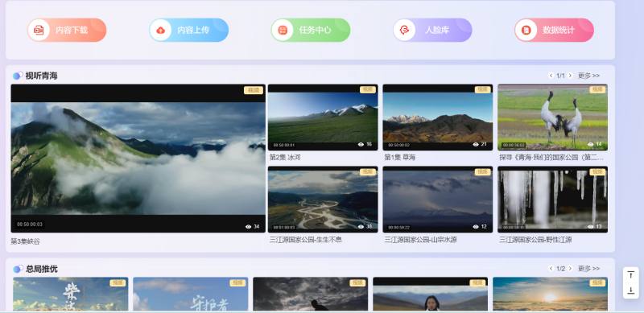Open the 人脸库 face library button
Viewport: 644px width, 313px height.
pos(432,30)
